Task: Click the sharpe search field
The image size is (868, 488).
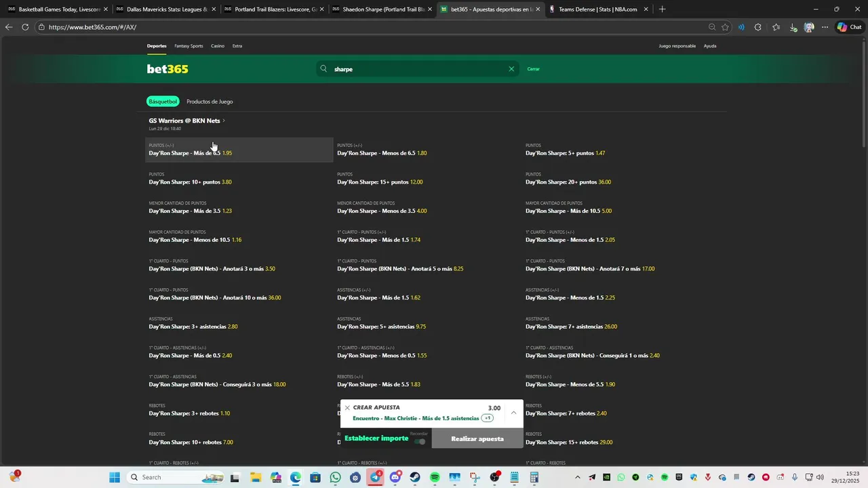Action: coord(417,68)
